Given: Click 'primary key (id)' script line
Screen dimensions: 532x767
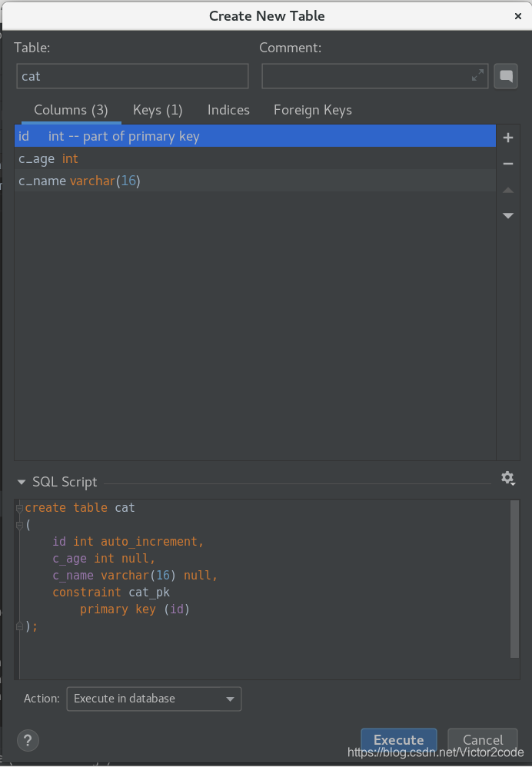Looking at the screenshot, I should point(135,609).
